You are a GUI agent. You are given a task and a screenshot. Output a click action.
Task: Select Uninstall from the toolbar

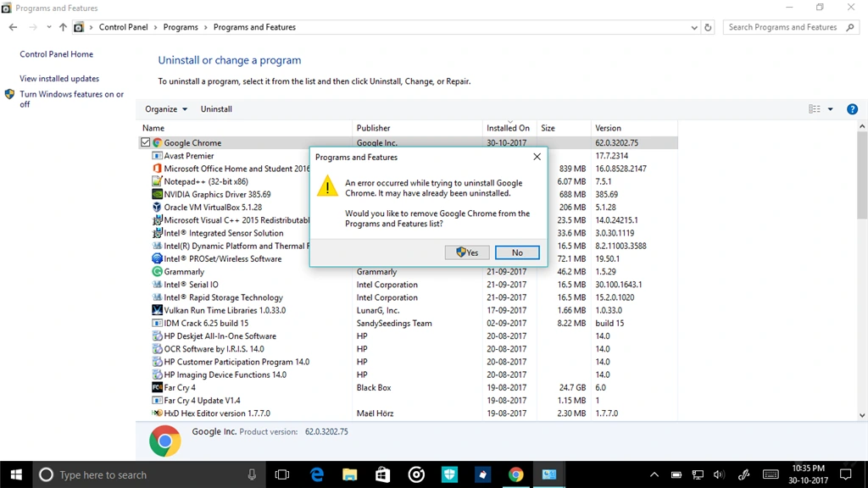click(216, 108)
